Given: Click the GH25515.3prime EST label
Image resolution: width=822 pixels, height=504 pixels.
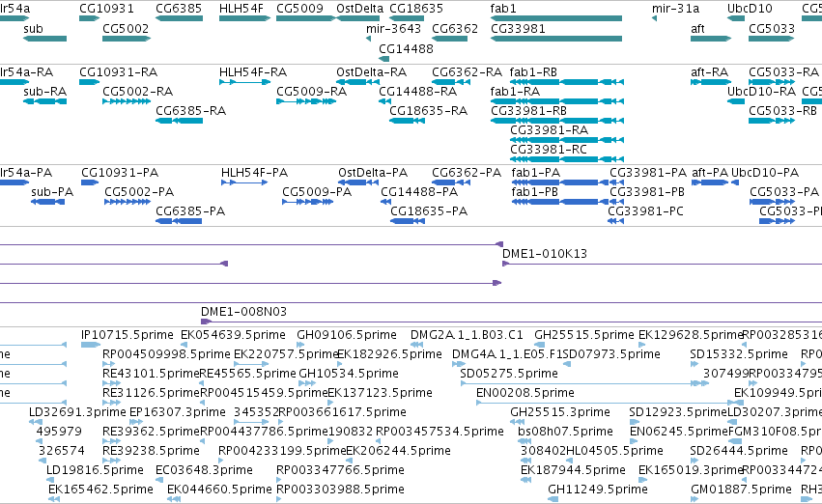Looking at the screenshot, I should point(560,412).
